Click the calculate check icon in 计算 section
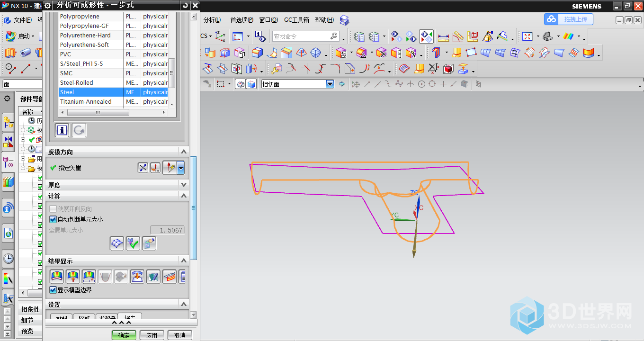Screen dimensions: 644x341 tap(133, 243)
